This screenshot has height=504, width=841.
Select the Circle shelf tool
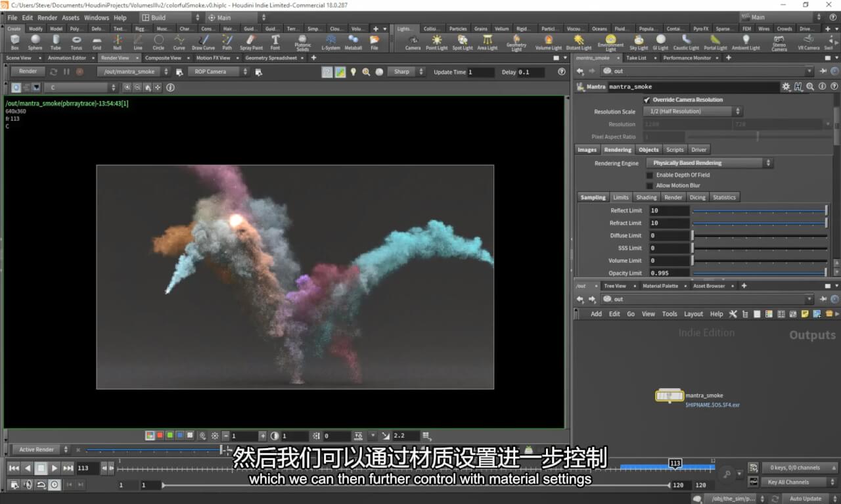tap(158, 43)
